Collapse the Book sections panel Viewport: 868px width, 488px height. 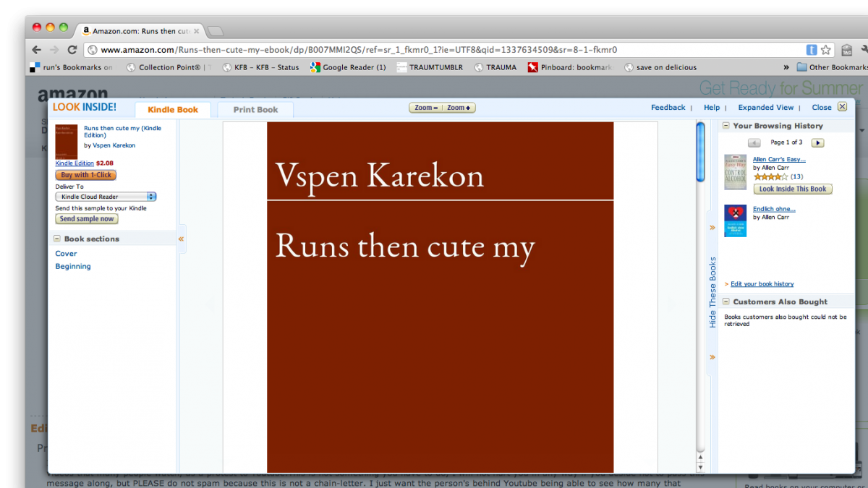(56, 239)
